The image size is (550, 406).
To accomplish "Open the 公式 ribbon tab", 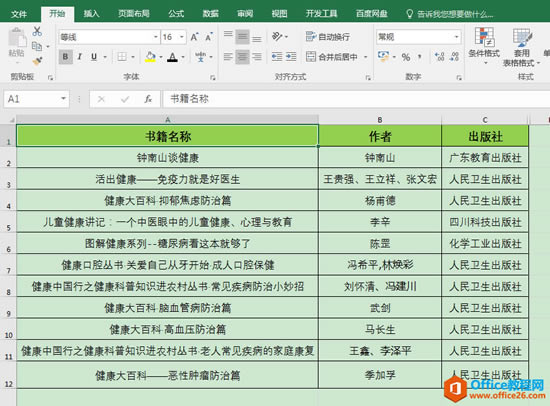I will coord(176,14).
